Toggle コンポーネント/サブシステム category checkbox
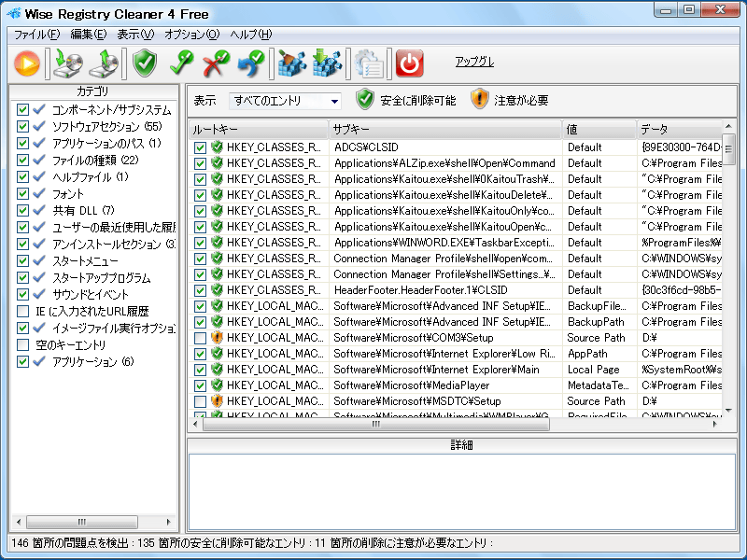 [22, 109]
